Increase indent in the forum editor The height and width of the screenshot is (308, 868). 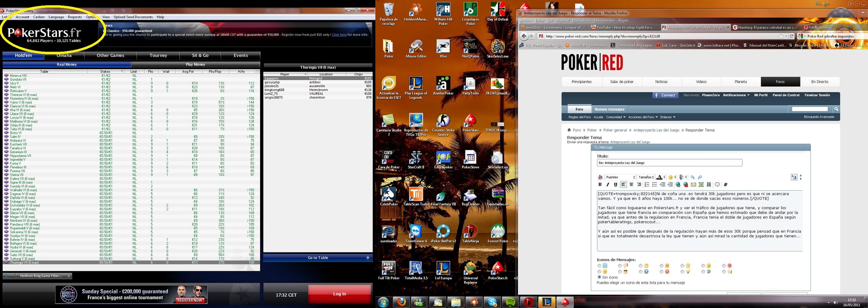[670, 185]
